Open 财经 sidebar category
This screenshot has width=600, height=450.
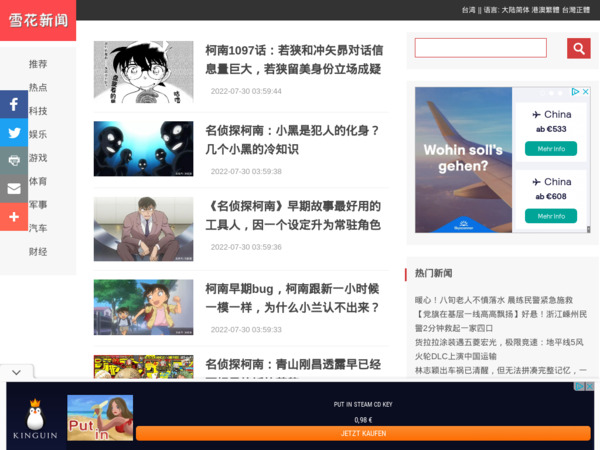(38, 251)
